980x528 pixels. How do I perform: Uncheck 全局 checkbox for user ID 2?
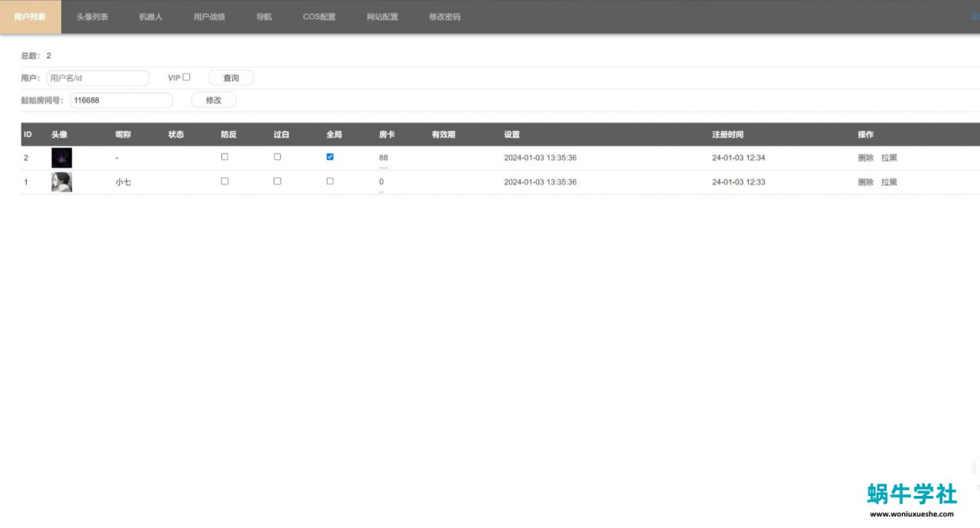coord(330,157)
